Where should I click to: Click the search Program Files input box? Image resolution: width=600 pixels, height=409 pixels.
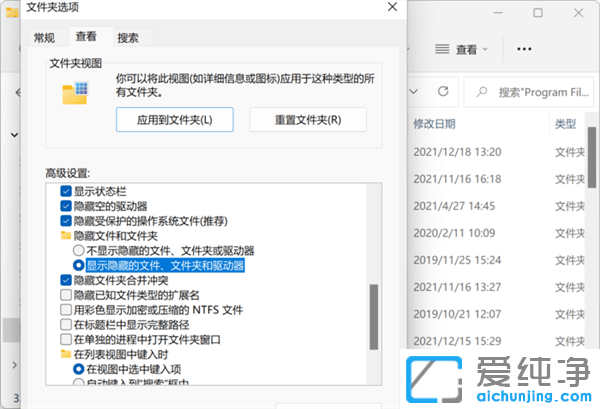[x=529, y=92]
